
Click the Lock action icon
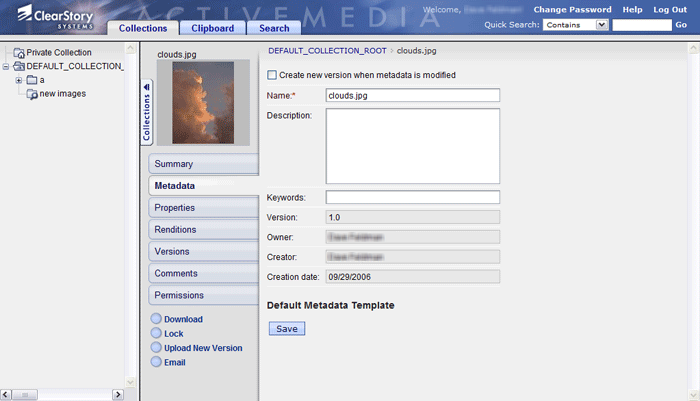(155, 333)
